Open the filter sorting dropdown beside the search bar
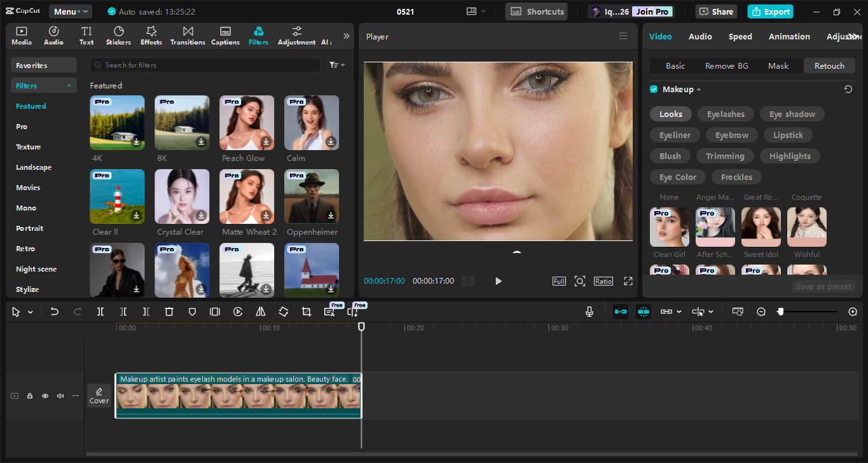Image resolution: width=868 pixels, height=463 pixels. (337, 65)
